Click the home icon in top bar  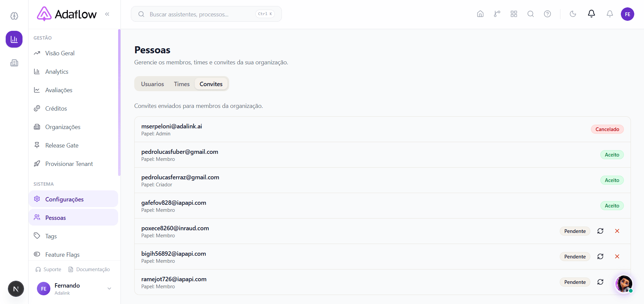[x=480, y=14]
